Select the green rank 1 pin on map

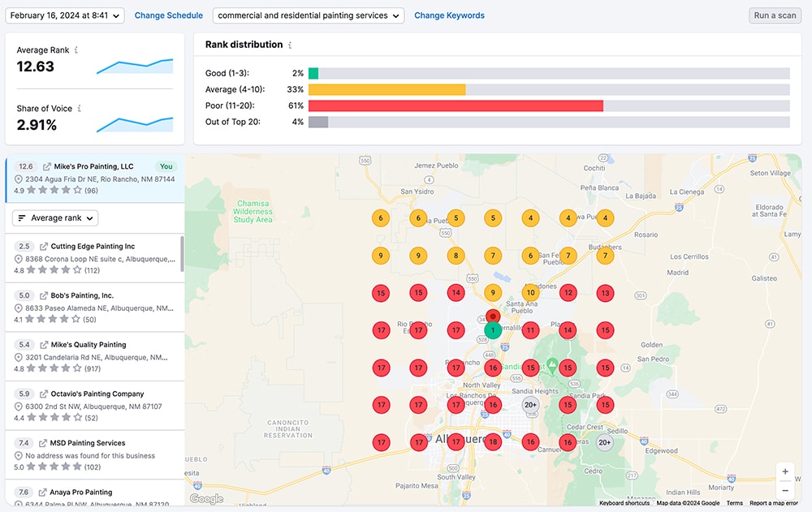(492, 330)
